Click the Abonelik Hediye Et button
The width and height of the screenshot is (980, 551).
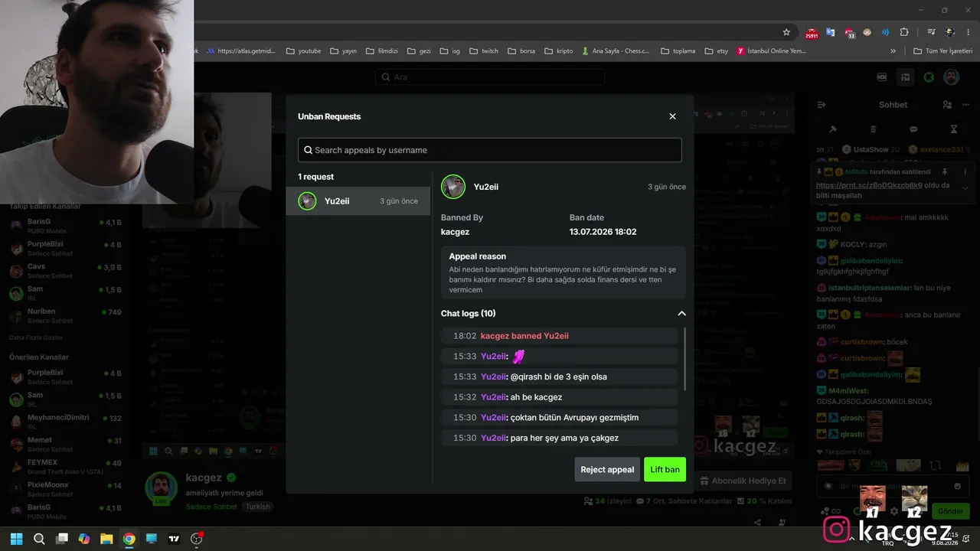pyautogui.click(x=741, y=481)
